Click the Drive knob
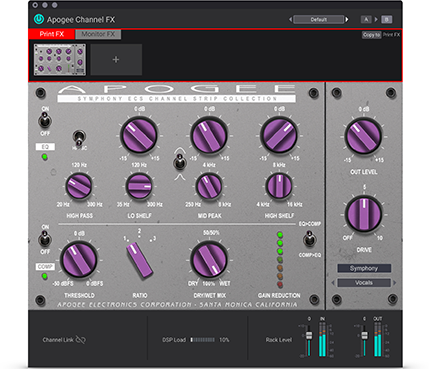429x369 pixels. coord(363,214)
